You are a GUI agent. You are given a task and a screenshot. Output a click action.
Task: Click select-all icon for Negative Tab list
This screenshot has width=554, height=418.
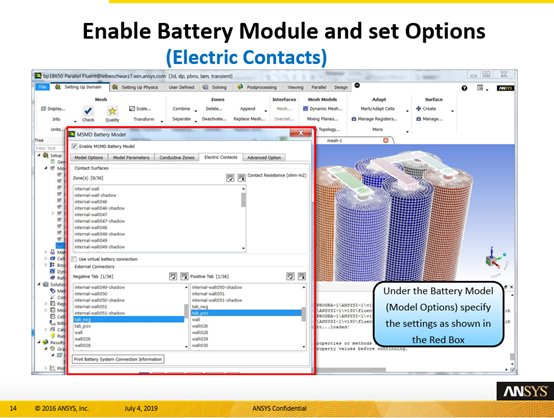[173, 276]
